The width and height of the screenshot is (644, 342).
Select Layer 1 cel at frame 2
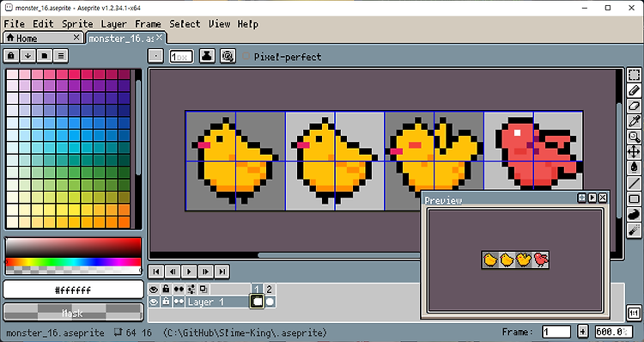270,302
